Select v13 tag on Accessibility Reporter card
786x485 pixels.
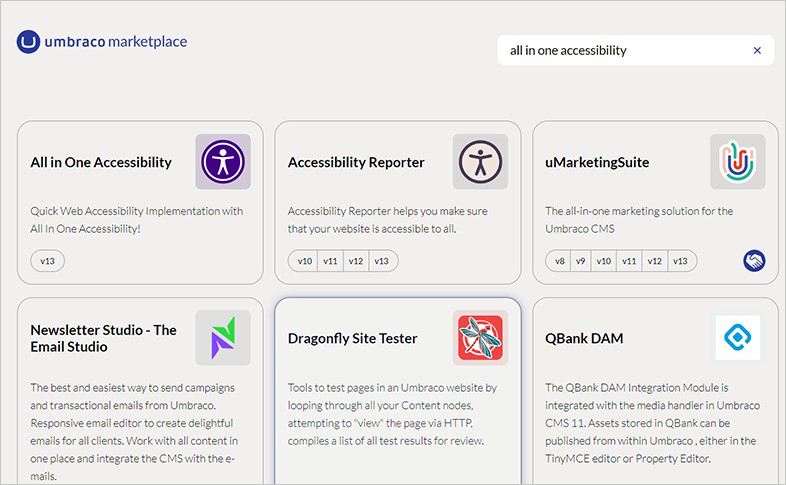click(x=383, y=261)
